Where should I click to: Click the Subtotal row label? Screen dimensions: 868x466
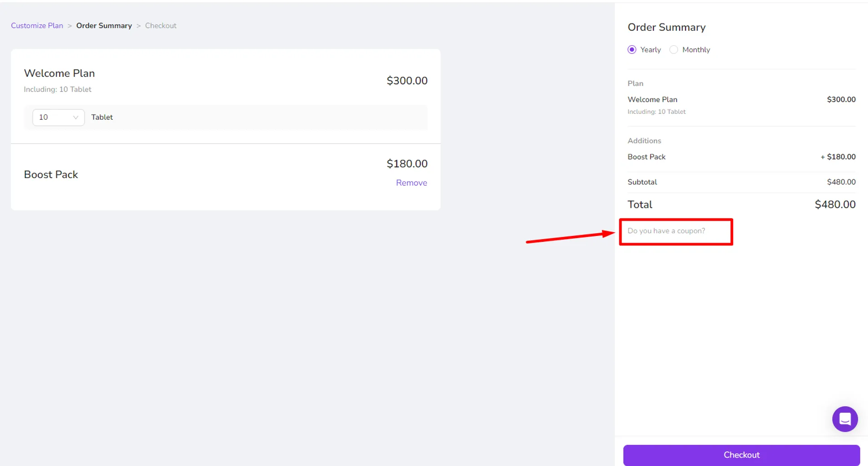point(642,182)
